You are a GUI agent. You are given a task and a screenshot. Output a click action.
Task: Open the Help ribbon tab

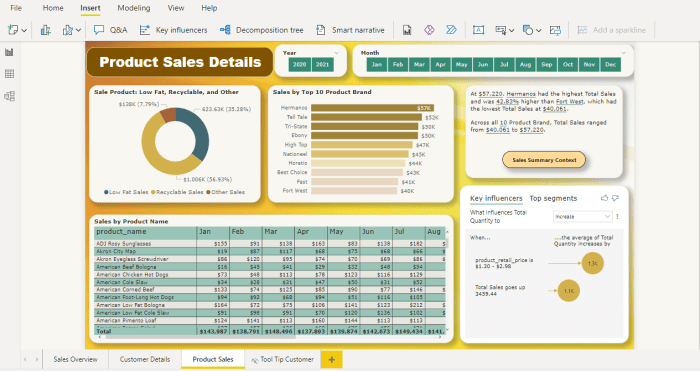[x=209, y=8]
